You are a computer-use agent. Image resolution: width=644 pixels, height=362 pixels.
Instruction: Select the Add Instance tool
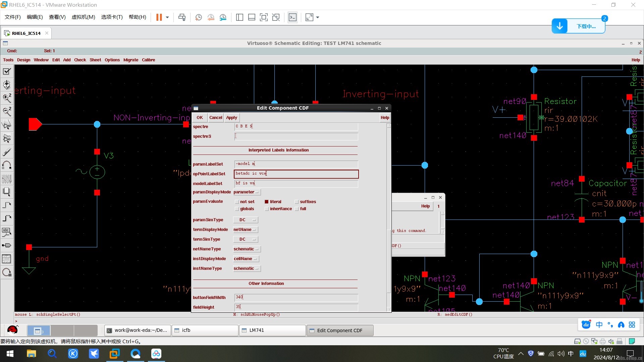coord(7,192)
